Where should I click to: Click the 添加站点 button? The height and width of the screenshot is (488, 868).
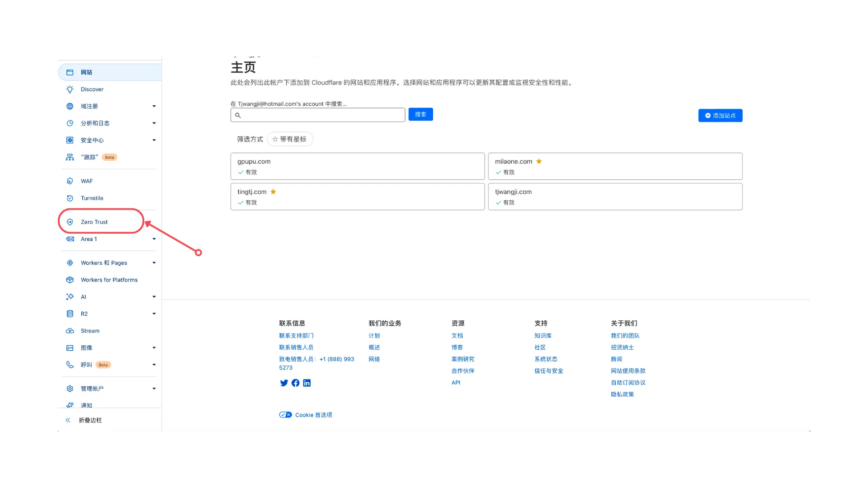tap(720, 116)
